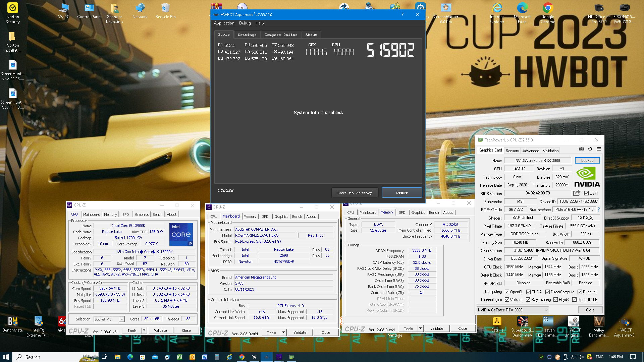This screenshot has width=644, height=362.
Task: Toggle the Vulkan checkbox
Action: tap(507, 300)
